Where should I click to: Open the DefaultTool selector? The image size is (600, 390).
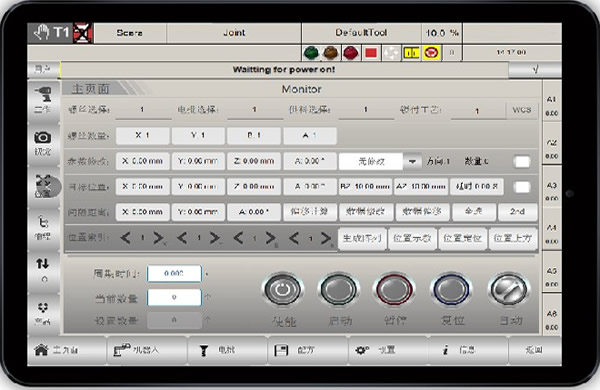coord(362,33)
